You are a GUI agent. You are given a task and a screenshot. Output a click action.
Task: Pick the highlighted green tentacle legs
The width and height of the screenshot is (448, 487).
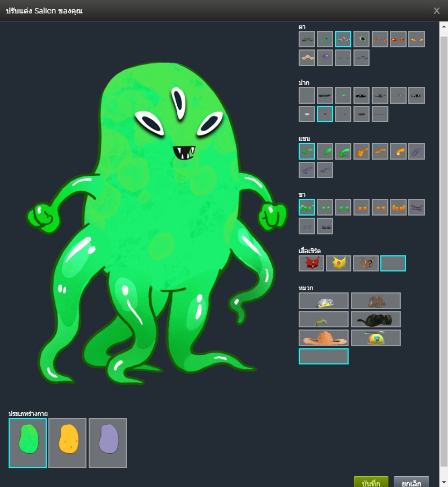tap(306, 207)
